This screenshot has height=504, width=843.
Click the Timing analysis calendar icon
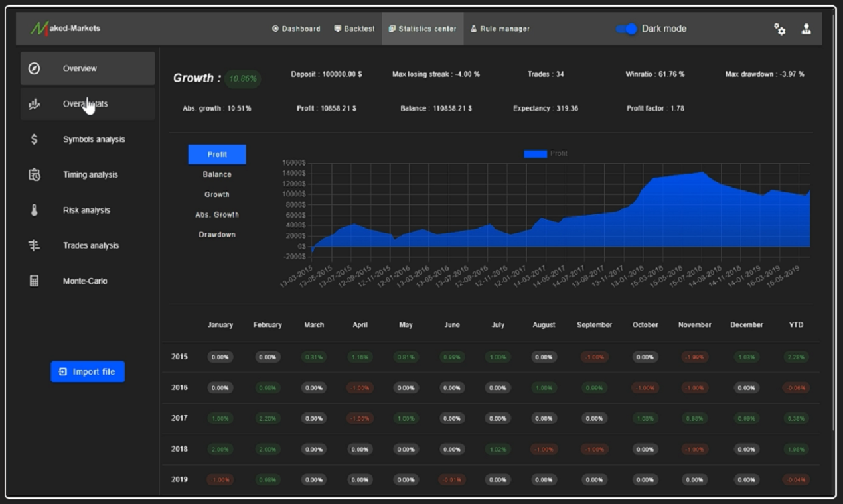(x=35, y=175)
